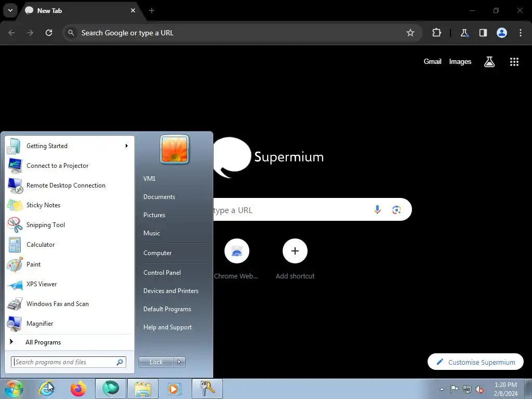Switch to Supermium taskbar button

pyautogui.click(x=111, y=389)
